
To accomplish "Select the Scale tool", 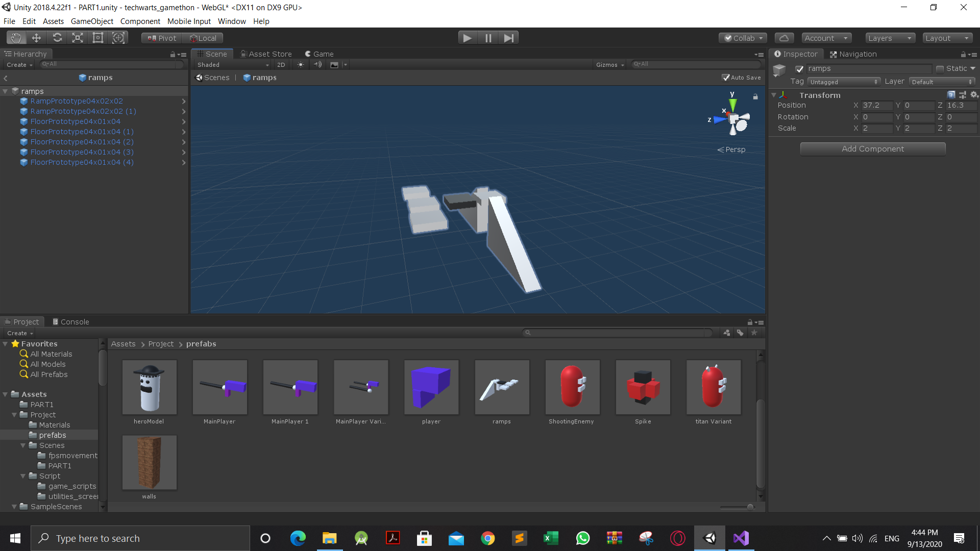I will 78,38.
